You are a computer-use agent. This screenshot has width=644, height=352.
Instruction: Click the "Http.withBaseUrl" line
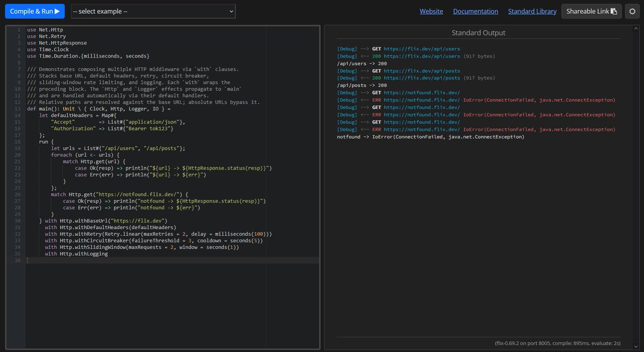point(104,221)
